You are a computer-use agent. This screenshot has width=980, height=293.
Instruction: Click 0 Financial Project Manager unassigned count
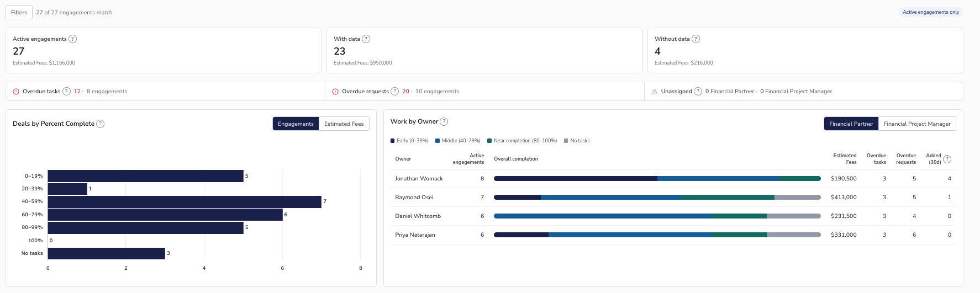[796, 92]
